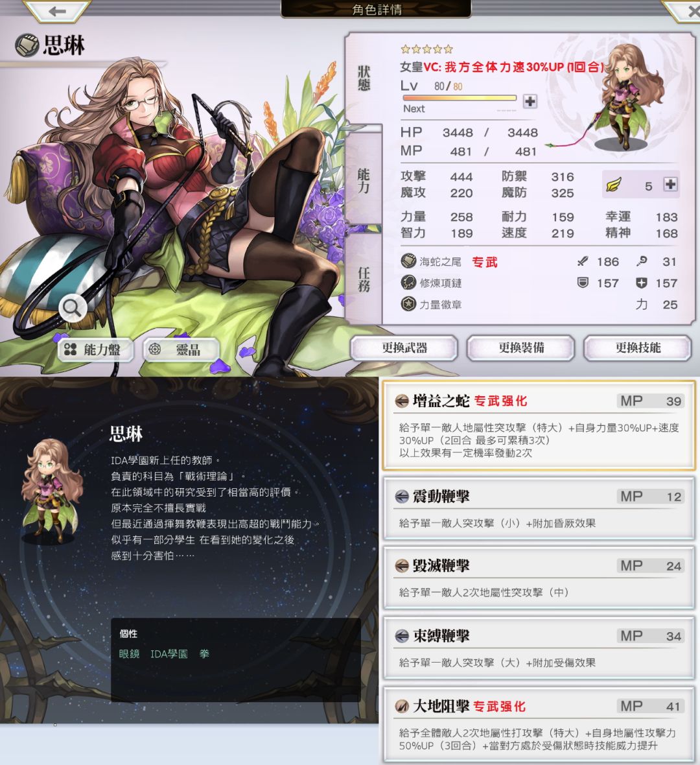
Task: Click the 更換武器 button
Action: pyautogui.click(x=404, y=348)
